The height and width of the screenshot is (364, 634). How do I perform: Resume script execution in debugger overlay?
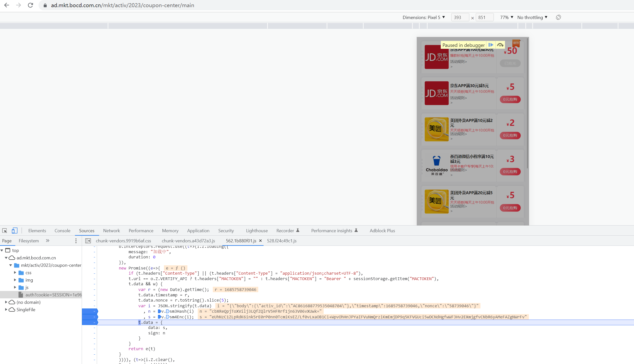tap(491, 45)
